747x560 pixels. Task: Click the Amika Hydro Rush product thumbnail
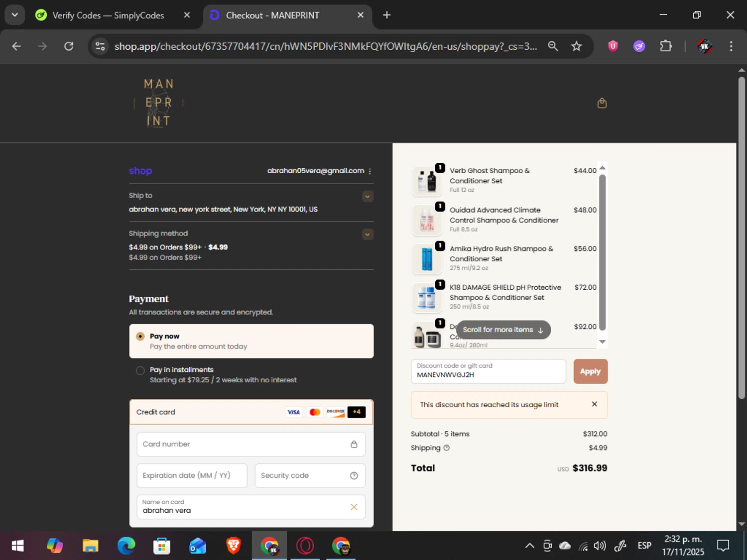[x=427, y=258]
